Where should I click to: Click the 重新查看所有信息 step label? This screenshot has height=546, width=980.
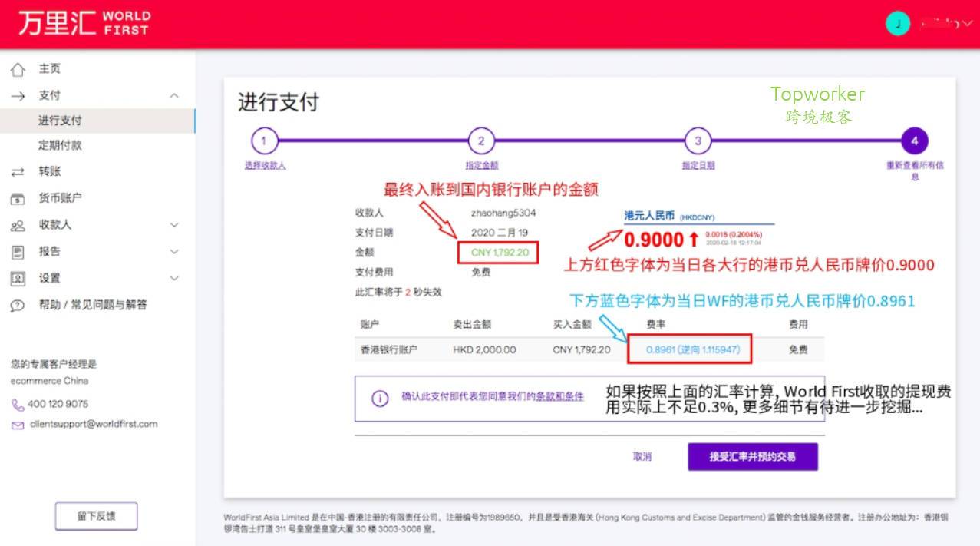click(915, 170)
